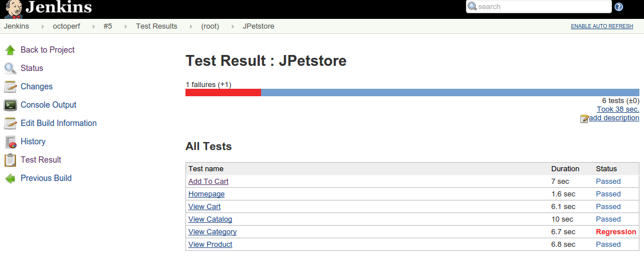Expand breadcrumb arrow after Test Results
Viewport: 644px width, 256px height.
[191, 26]
